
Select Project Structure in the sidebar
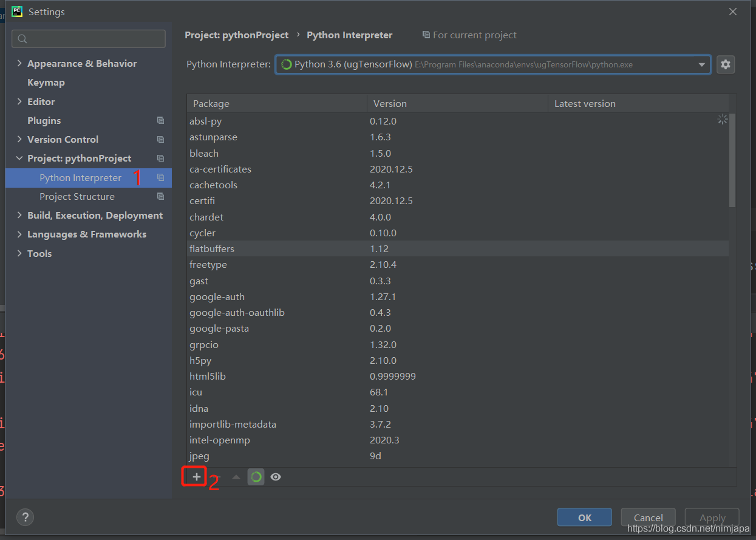click(89, 196)
